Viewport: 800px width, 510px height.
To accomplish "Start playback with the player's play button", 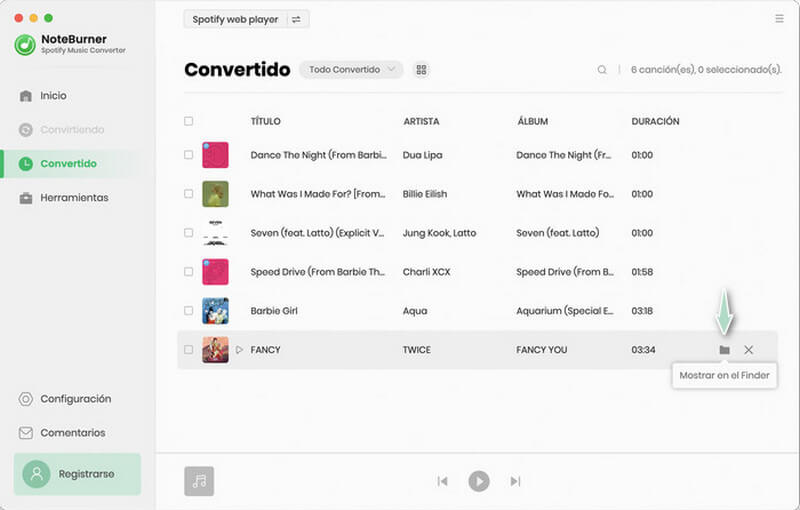I will 479,481.
